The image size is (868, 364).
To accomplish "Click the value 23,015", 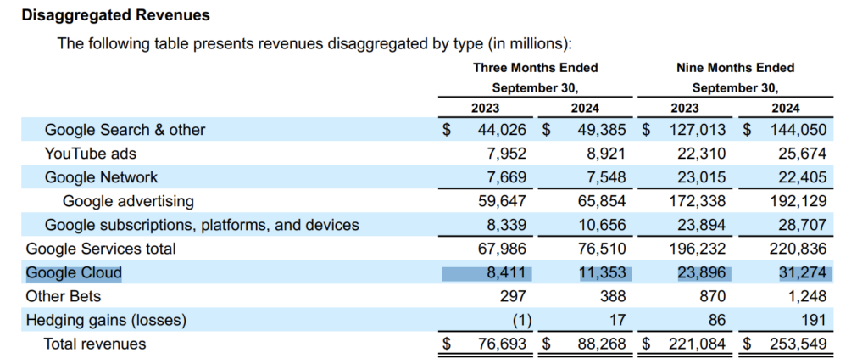I will click(x=701, y=177).
